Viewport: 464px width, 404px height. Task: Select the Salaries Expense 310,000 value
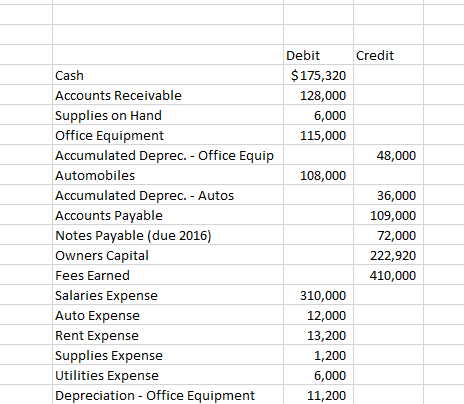318,295
